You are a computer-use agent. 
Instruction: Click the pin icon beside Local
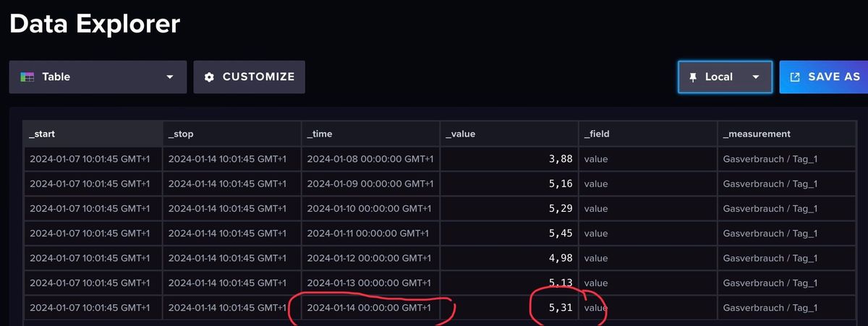(x=693, y=77)
